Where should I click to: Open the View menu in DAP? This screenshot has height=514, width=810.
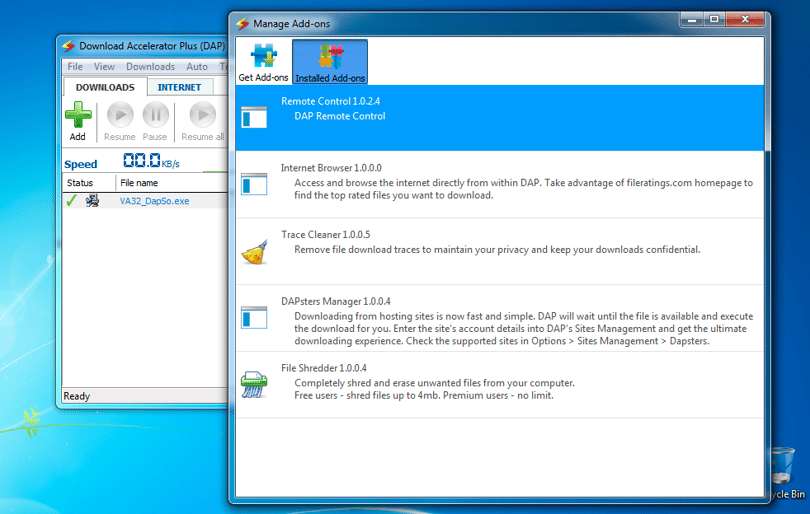(x=104, y=67)
